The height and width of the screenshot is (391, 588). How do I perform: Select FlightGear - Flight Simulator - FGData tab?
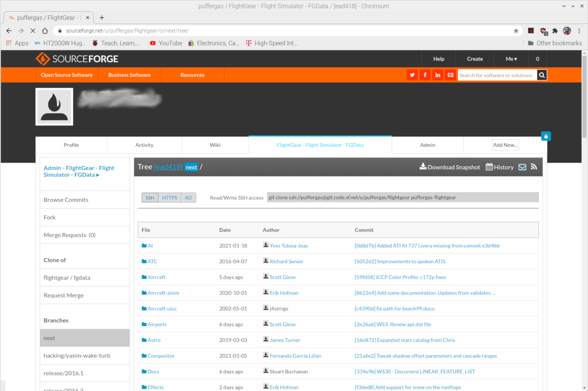[x=320, y=145]
